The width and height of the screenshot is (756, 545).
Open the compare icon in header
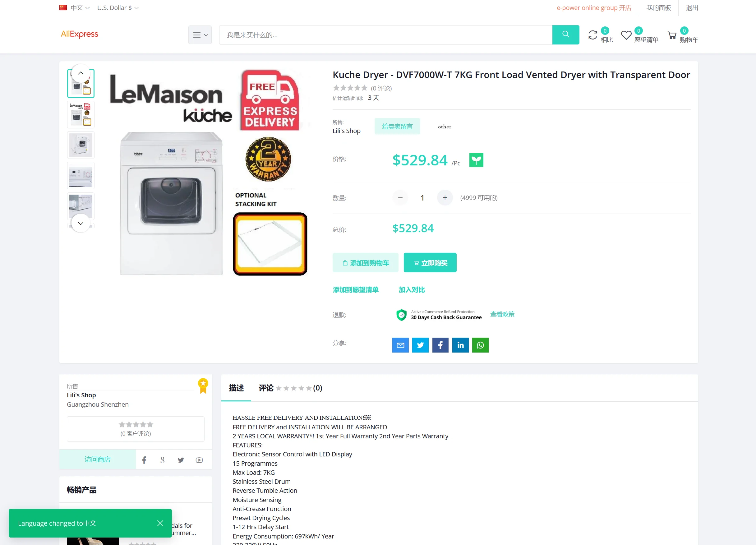click(593, 35)
